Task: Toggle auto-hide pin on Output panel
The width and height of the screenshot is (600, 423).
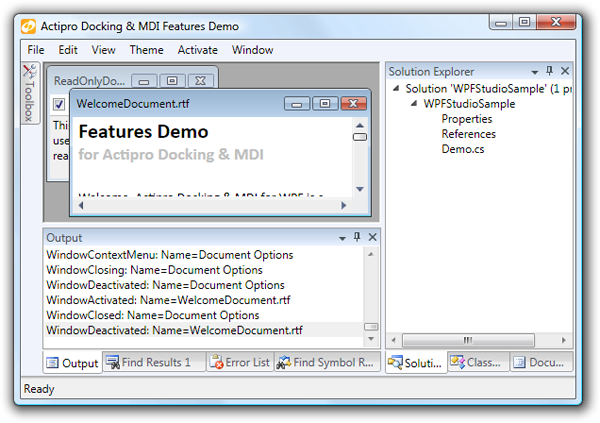Action: point(357,237)
